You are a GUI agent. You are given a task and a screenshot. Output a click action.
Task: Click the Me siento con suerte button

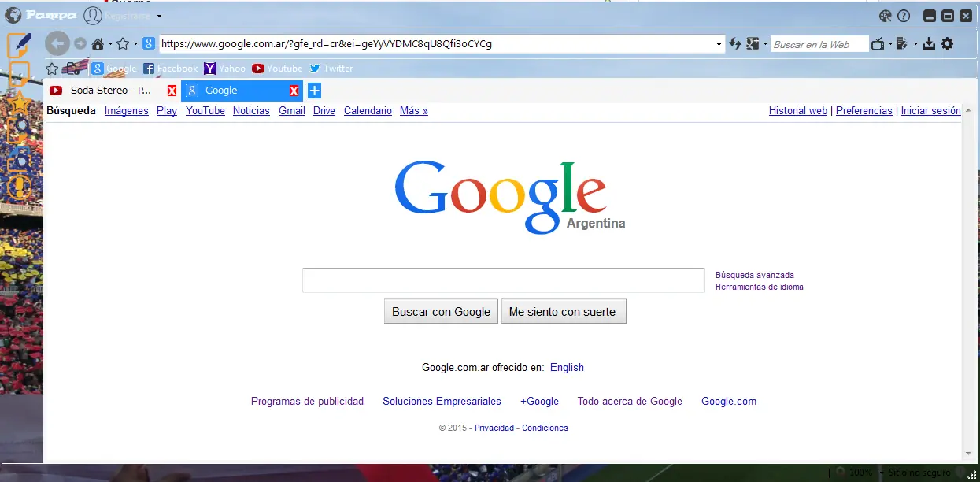(564, 311)
